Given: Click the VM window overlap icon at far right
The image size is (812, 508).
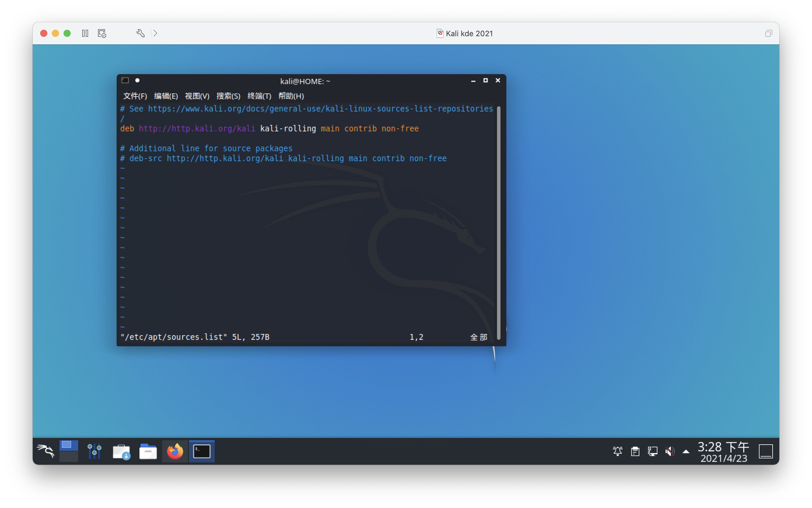Looking at the screenshot, I should click(x=769, y=33).
